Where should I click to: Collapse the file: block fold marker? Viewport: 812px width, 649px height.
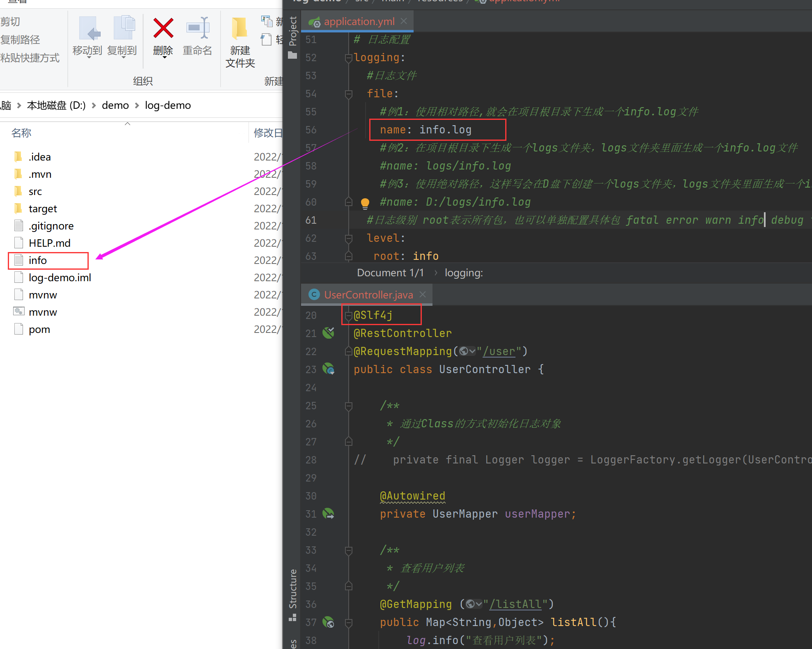[349, 94]
